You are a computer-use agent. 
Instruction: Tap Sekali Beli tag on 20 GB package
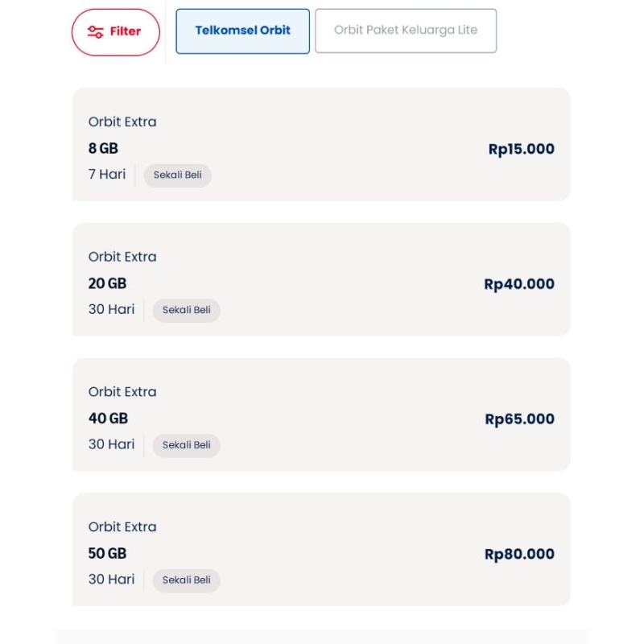pyautogui.click(x=186, y=310)
